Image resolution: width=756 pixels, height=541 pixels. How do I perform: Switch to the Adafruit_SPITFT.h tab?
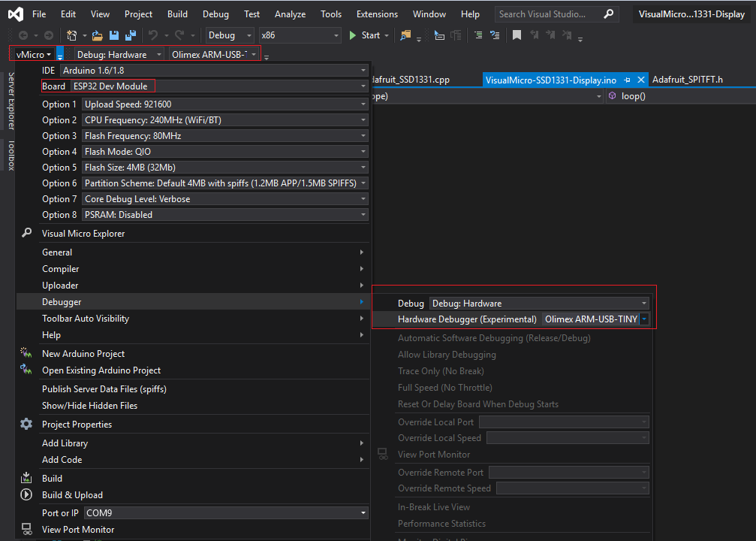coord(687,80)
